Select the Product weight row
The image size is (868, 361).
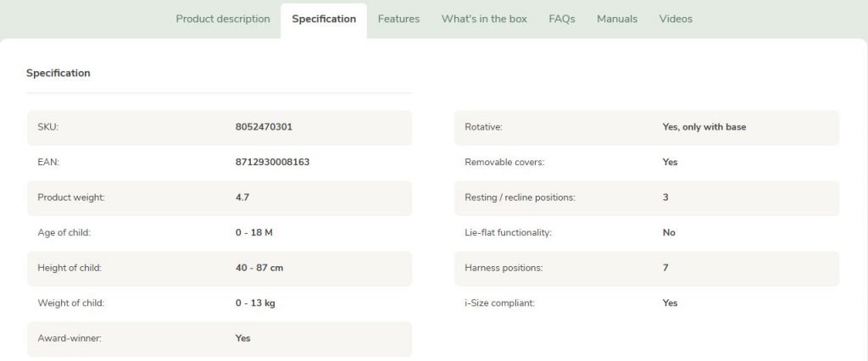pyautogui.click(x=220, y=197)
